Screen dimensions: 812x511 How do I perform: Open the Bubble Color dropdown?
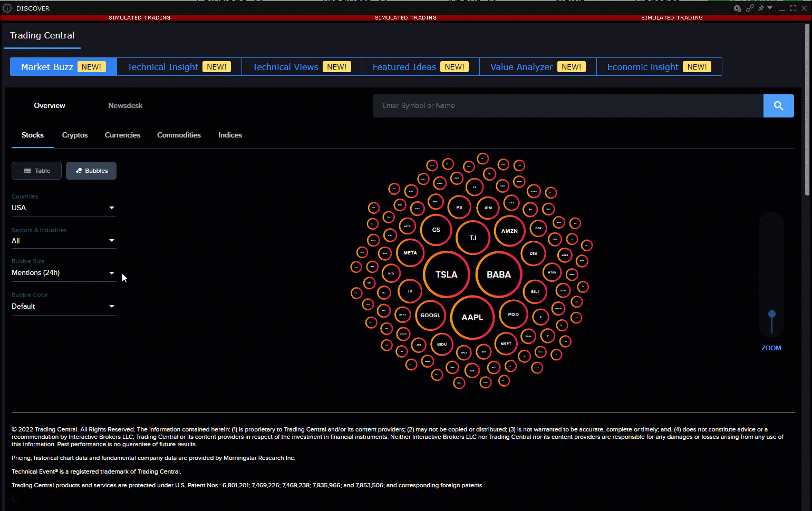coord(64,306)
